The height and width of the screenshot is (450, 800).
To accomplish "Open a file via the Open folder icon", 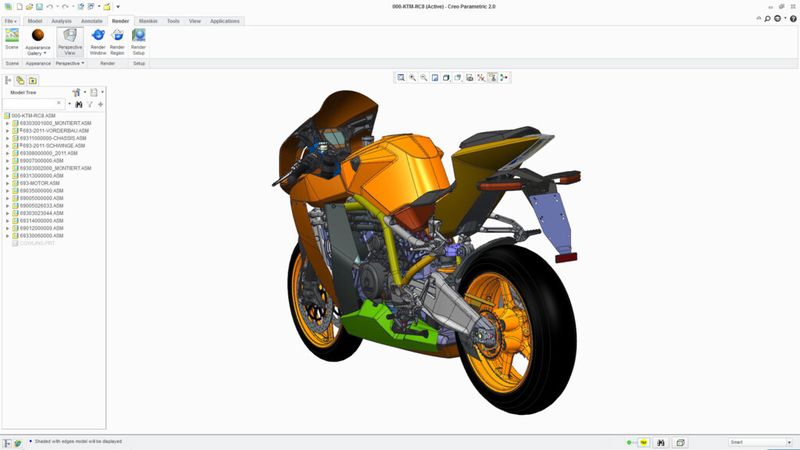I will (x=30, y=7).
